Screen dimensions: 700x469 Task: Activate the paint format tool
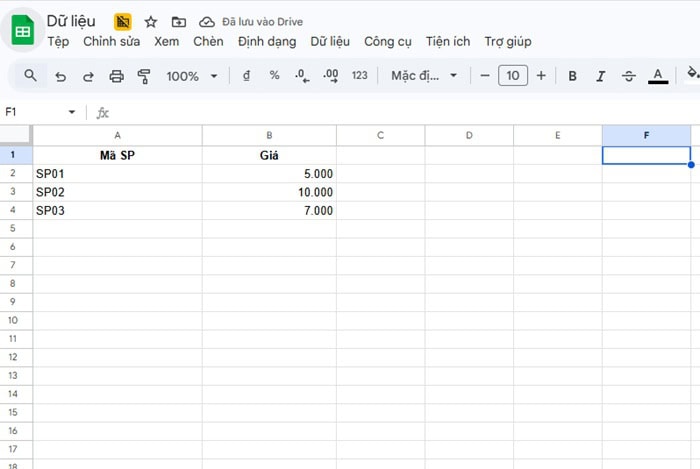143,76
